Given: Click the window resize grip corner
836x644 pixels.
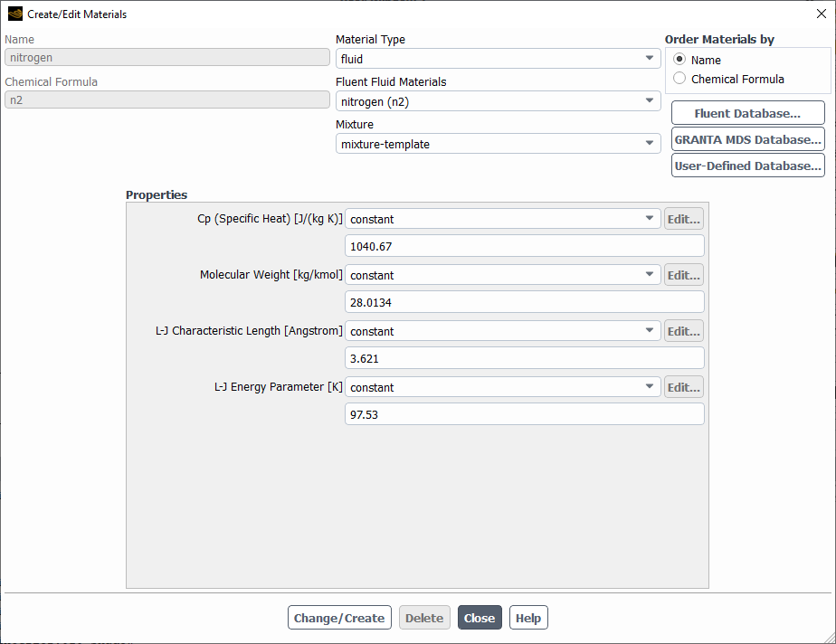Looking at the screenshot, I should click(x=829, y=637).
